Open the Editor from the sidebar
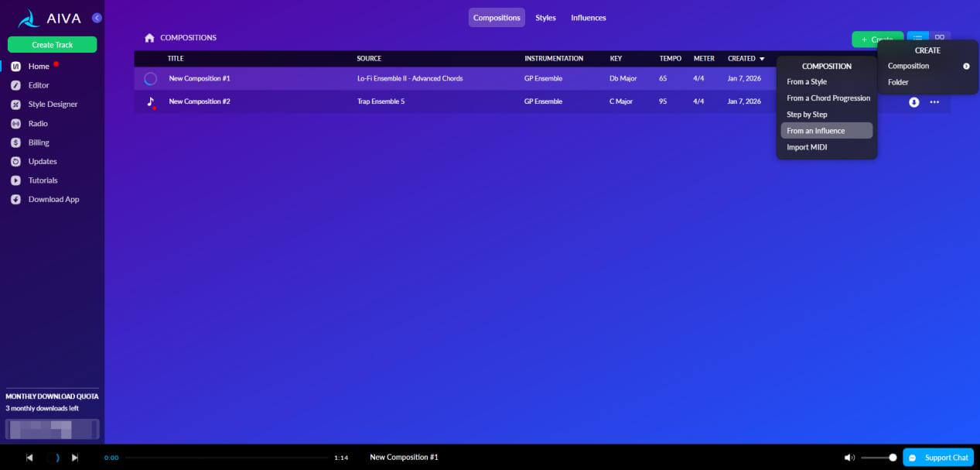The height and width of the screenshot is (470, 980). [x=39, y=85]
